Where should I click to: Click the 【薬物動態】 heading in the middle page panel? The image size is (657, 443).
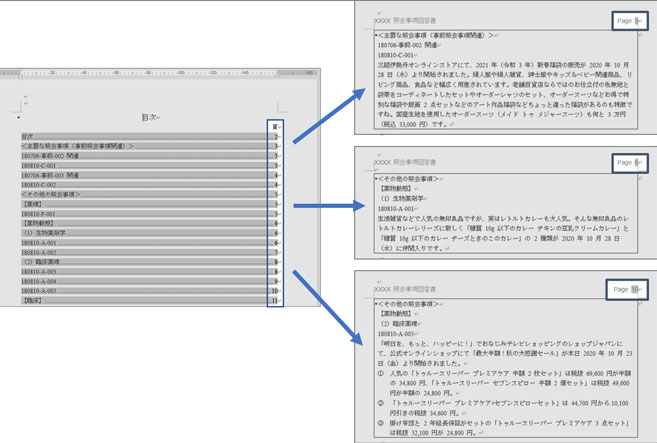[396, 187]
